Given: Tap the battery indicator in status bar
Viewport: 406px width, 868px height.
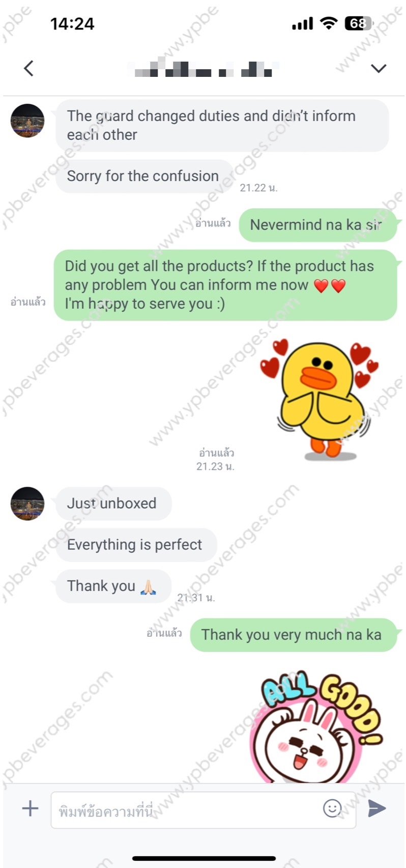Looking at the screenshot, I should tap(359, 23).
